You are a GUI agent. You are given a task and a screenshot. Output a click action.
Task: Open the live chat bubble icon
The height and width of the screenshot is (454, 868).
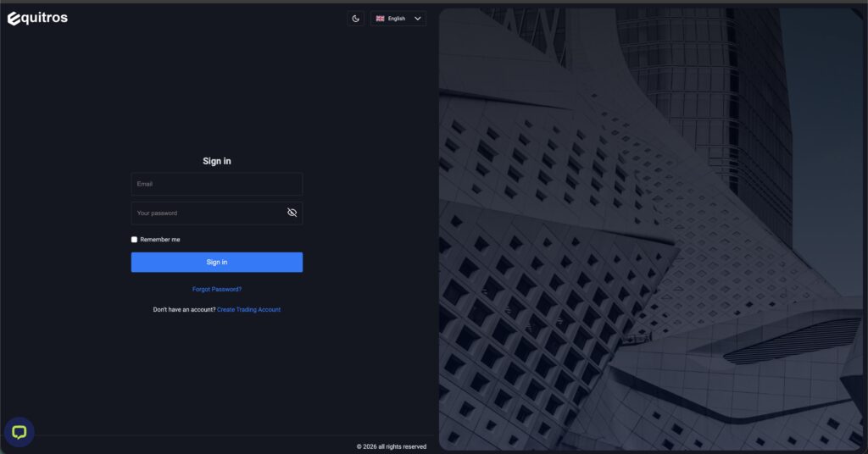pos(19,432)
